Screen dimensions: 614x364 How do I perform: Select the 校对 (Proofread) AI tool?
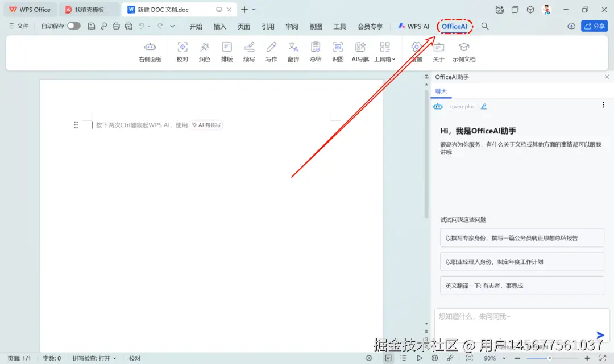coord(182,52)
